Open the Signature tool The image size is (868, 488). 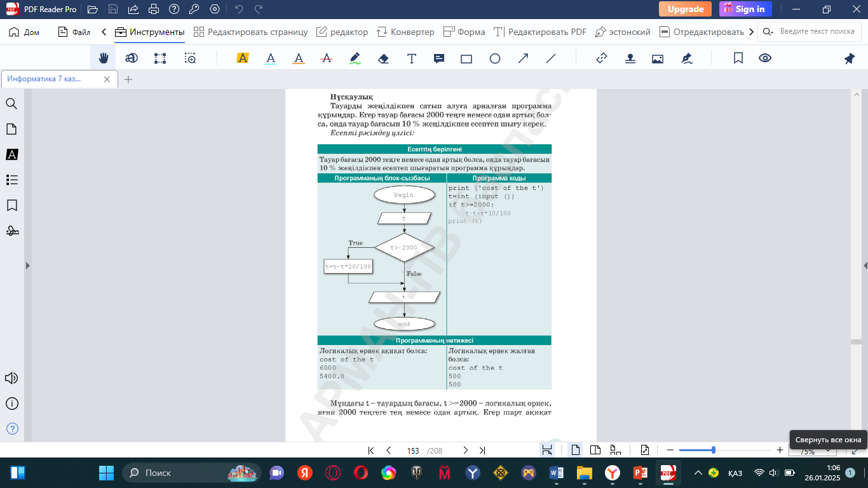tap(686, 58)
